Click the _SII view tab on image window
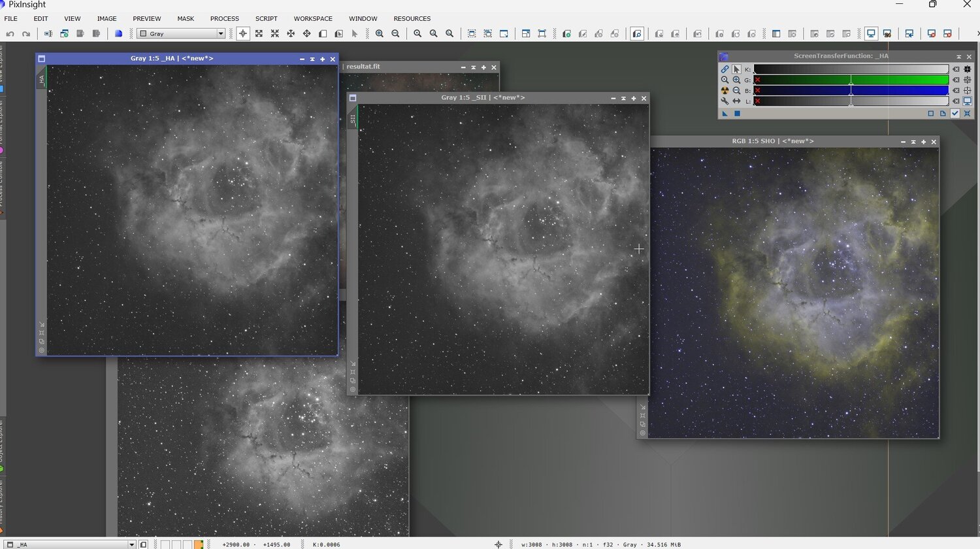Screen dimensions: 980x549 353,118
